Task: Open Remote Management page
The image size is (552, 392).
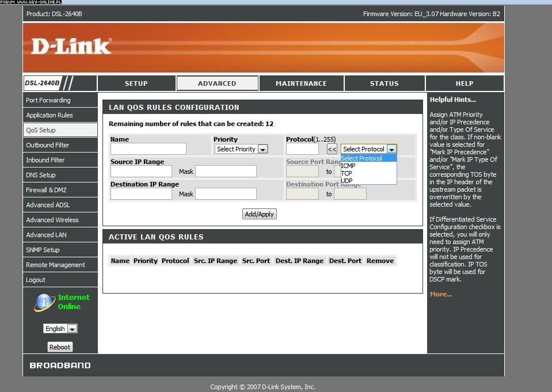Action: pyautogui.click(x=60, y=265)
